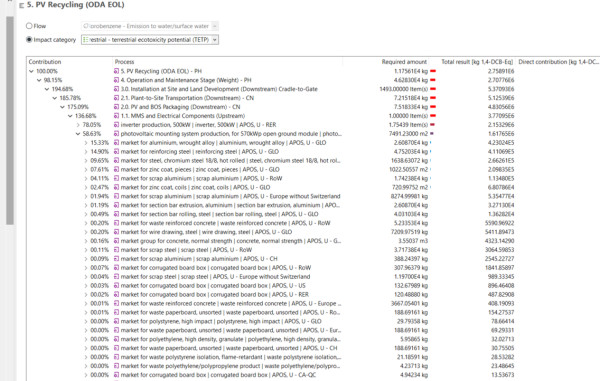This screenshot has width=600, height=381.
Task: Click process icon of polystyrene, high impact row
Action: (116, 321)
